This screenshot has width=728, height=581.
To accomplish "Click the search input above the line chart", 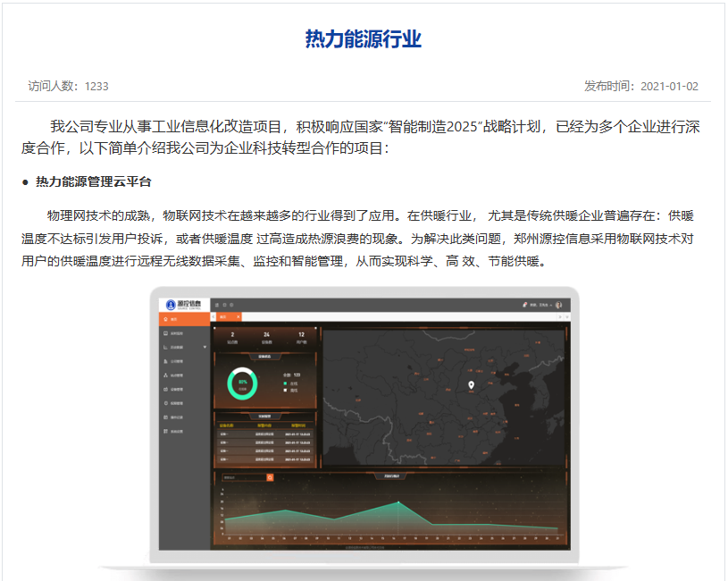I will tap(243, 477).
